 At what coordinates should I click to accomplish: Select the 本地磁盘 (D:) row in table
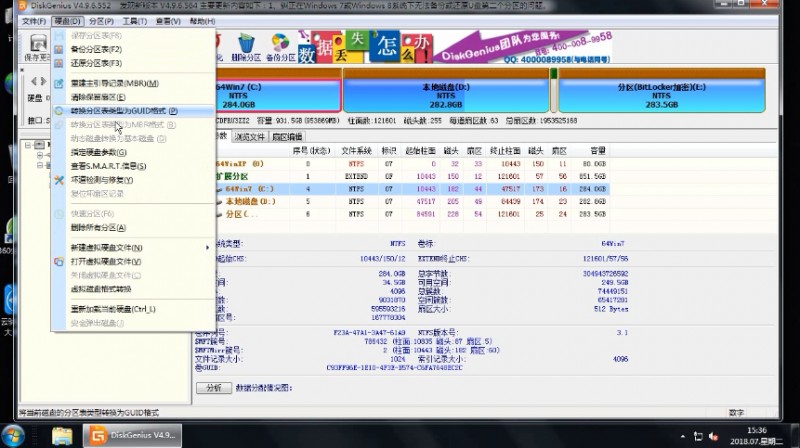click(x=411, y=202)
